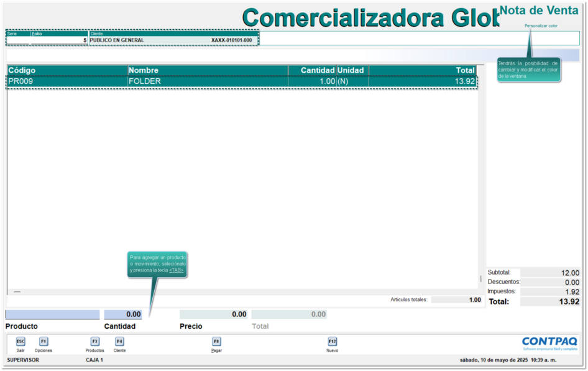This screenshot has height=371, width=588.
Task: Click the Código column header
Action: tap(68, 70)
